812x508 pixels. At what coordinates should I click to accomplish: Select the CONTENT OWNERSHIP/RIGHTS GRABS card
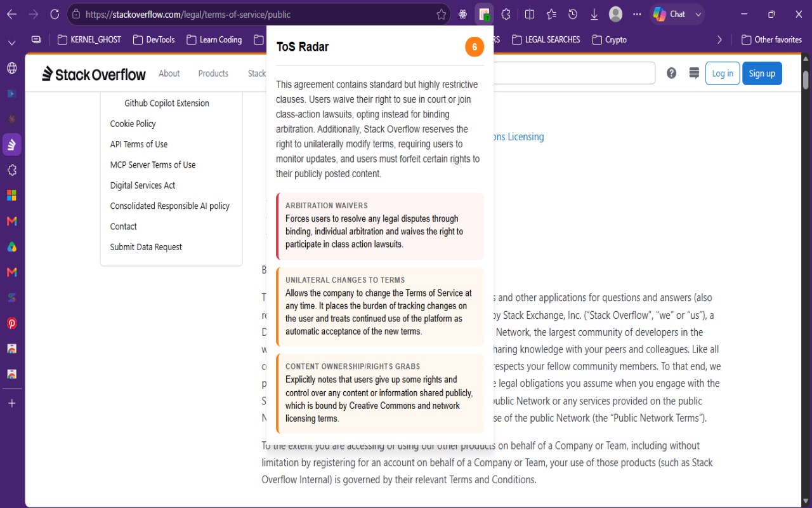(x=380, y=393)
